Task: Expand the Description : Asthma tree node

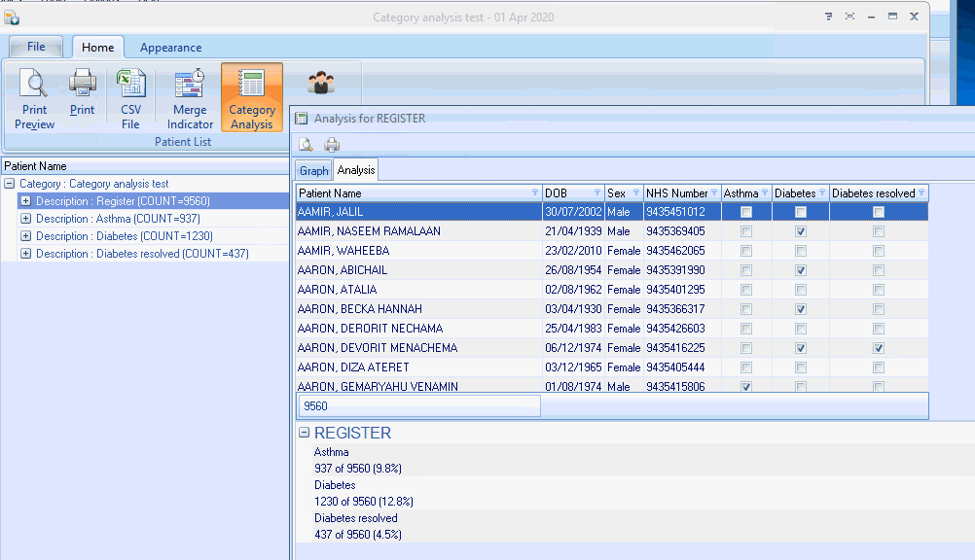Action: (x=26, y=219)
